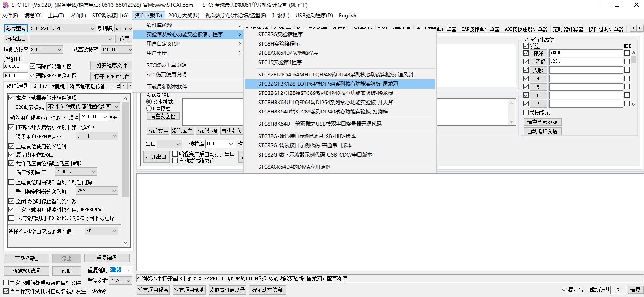
Task: Enable 每次下载前都重新装载目标文件 checkbox
Action: 6,283
